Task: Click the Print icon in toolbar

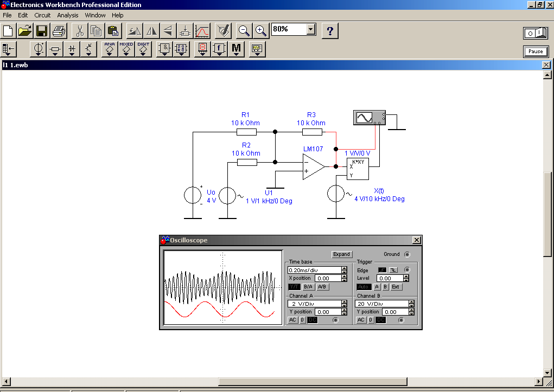Action: (x=59, y=31)
